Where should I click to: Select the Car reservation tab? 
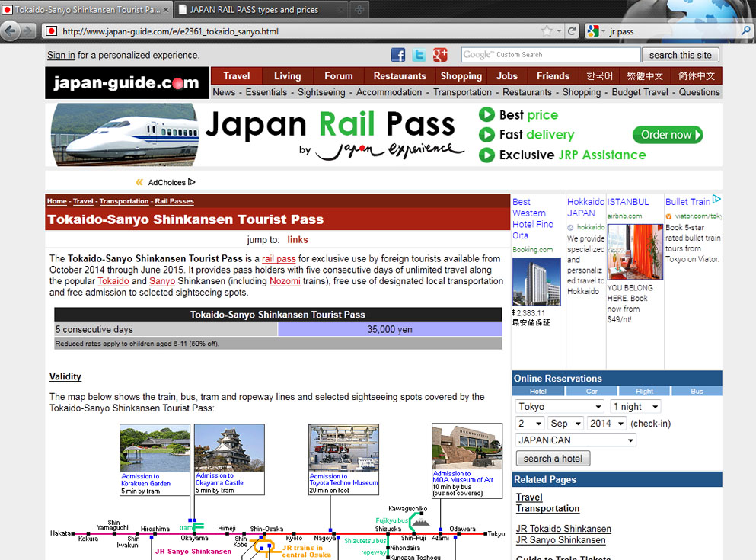pos(592,391)
